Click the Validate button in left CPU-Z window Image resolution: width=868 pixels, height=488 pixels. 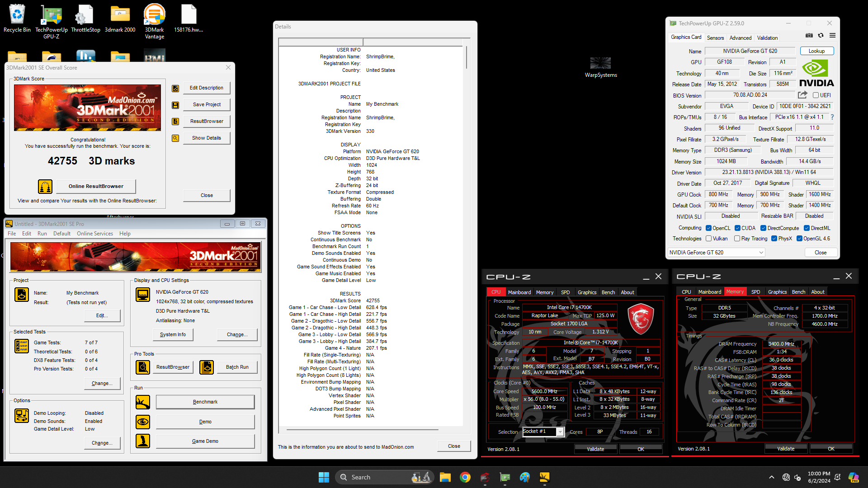(x=595, y=449)
